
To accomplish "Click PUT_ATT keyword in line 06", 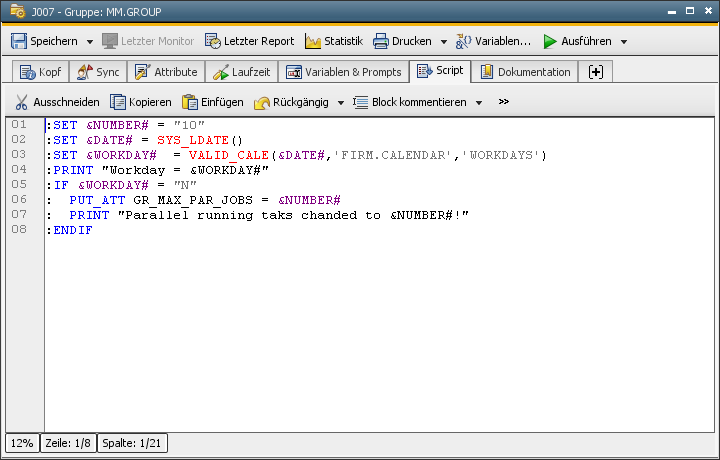I will coord(97,200).
